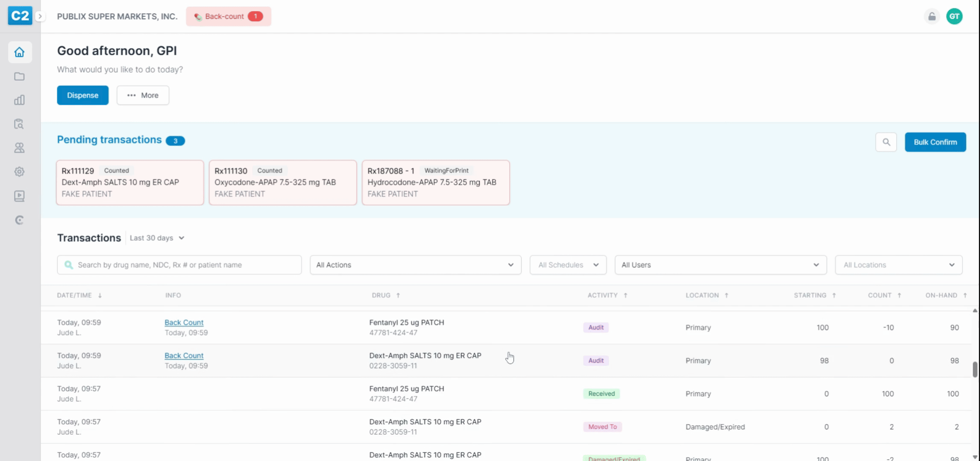Click PUBLIX SUPER MARKETS, INC. company name

coord(117,16)
